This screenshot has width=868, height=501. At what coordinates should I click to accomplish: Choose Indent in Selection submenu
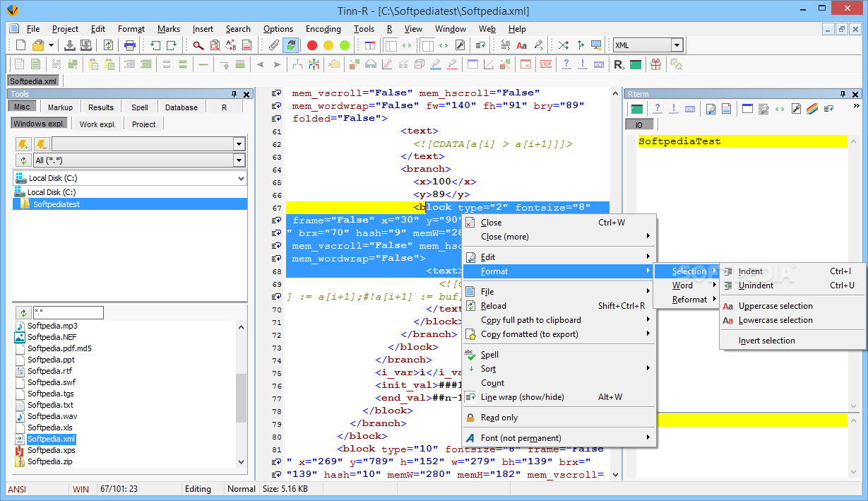point(792,271)
